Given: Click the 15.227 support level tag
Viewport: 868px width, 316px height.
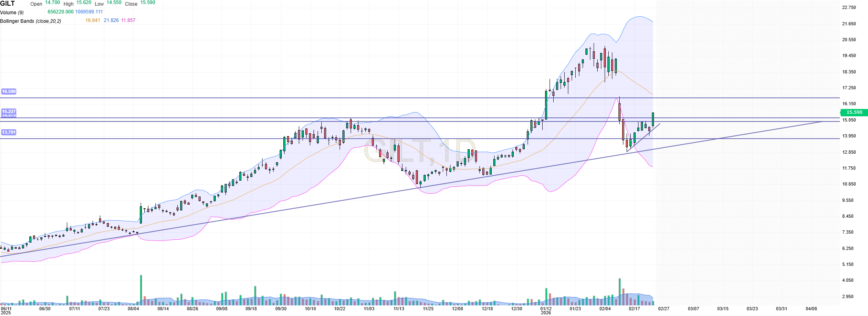Looking at the screenshot, I should pyautogui.click(x=9, y=111).
